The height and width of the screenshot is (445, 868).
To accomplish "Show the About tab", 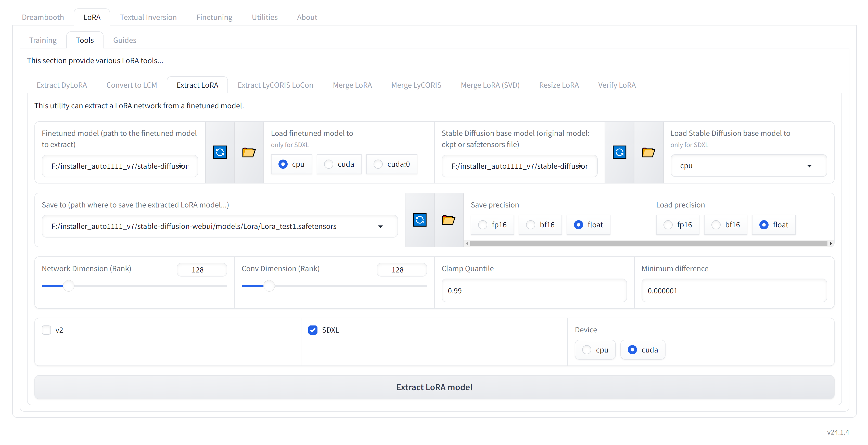I will tap(307, 17).
